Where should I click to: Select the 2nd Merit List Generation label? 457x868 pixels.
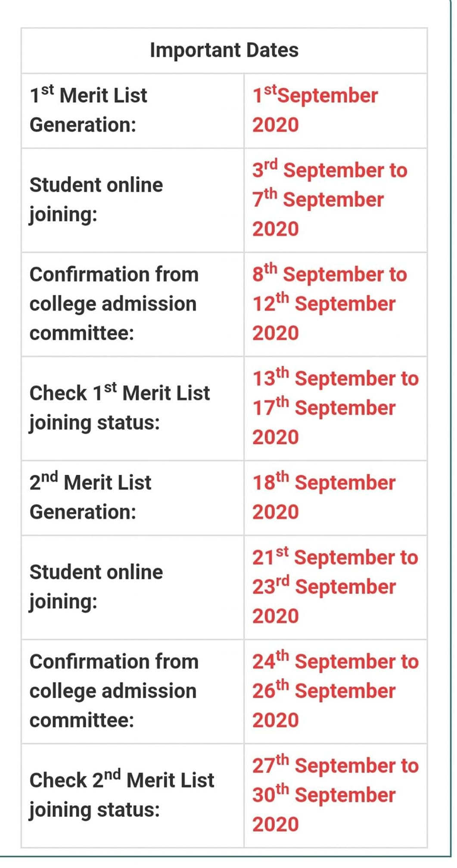tap(90, 498)
